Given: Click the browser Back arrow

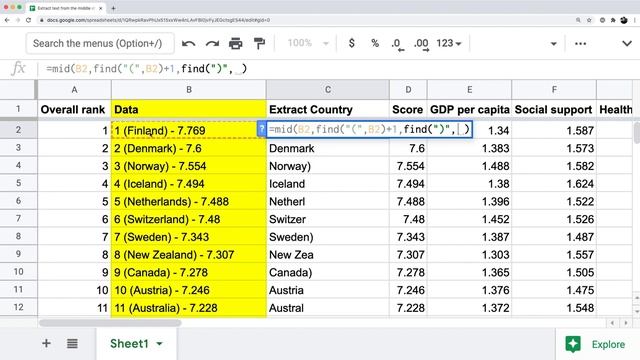Looking at the screenshot, I should [7, 20].
